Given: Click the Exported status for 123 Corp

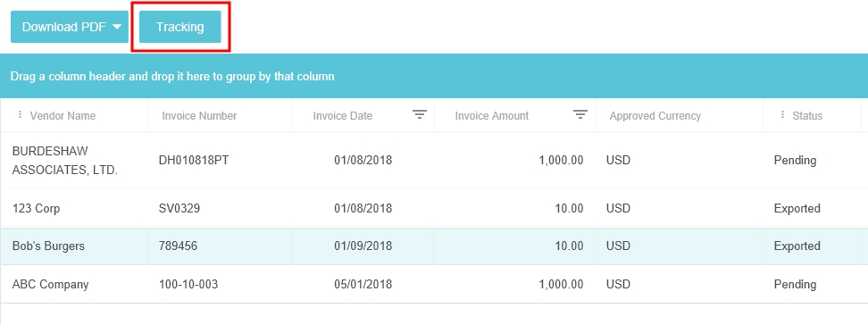Looking at the screenshot, I should tap(797, 209).
